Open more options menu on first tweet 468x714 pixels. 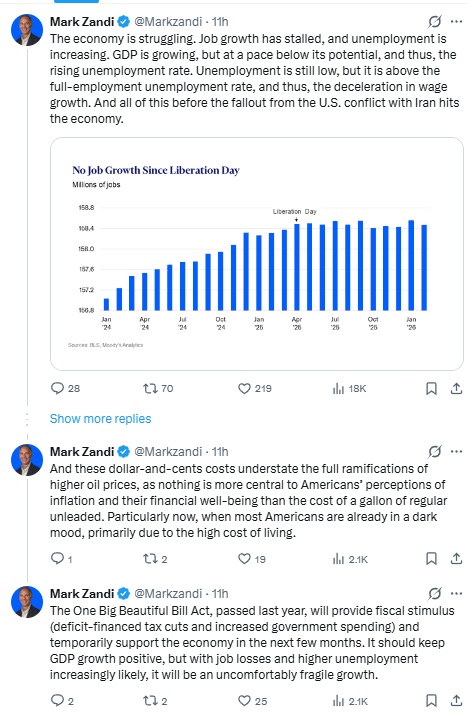(456, 21)
